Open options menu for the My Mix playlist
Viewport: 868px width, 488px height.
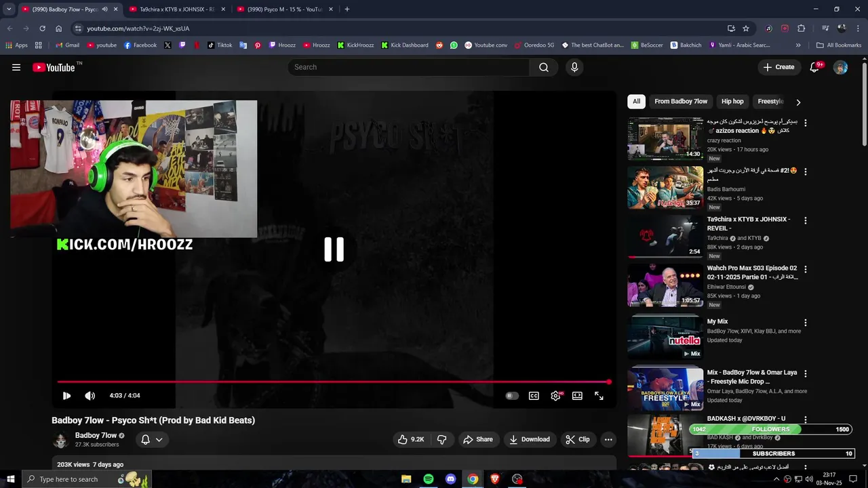[x=806, y=323]
